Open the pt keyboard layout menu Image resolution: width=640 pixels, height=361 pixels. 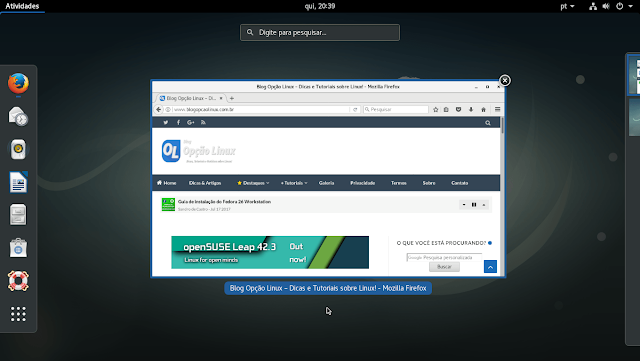(567, 6)
